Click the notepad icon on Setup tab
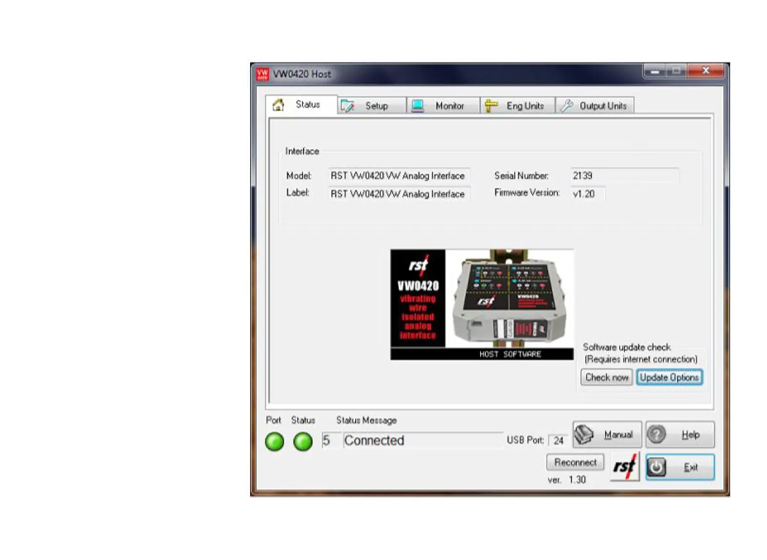This screenshot has height=560, width=767. pos(347,106)
